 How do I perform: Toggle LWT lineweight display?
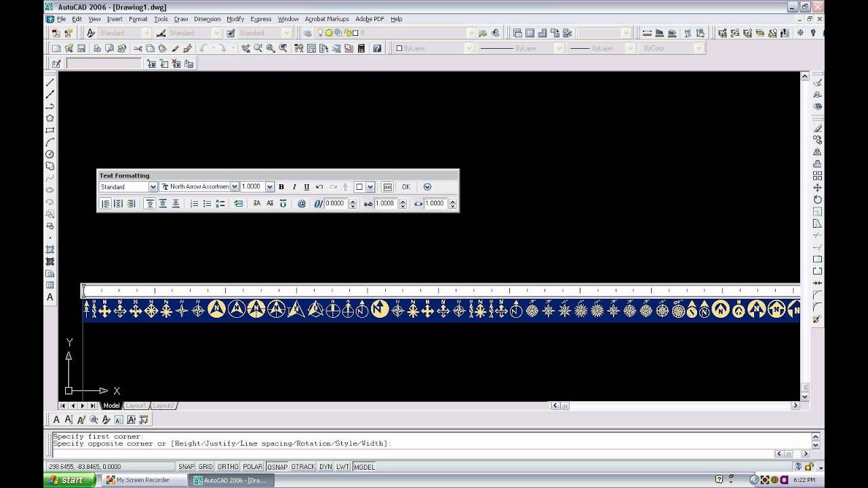[343, 467]
